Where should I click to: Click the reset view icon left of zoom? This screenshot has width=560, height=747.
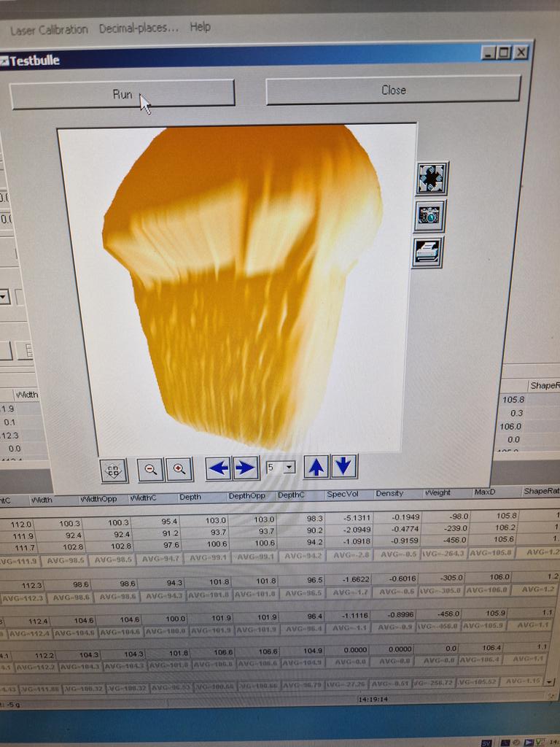tap(113, 471)
